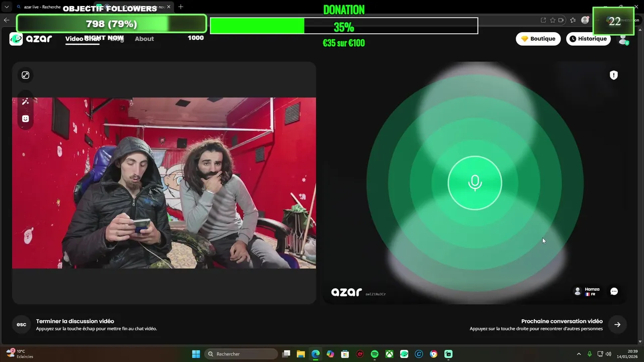Click the Rechercher taskbar search box
This screenshot has width=644, height=362.
(x=242, y=354)
